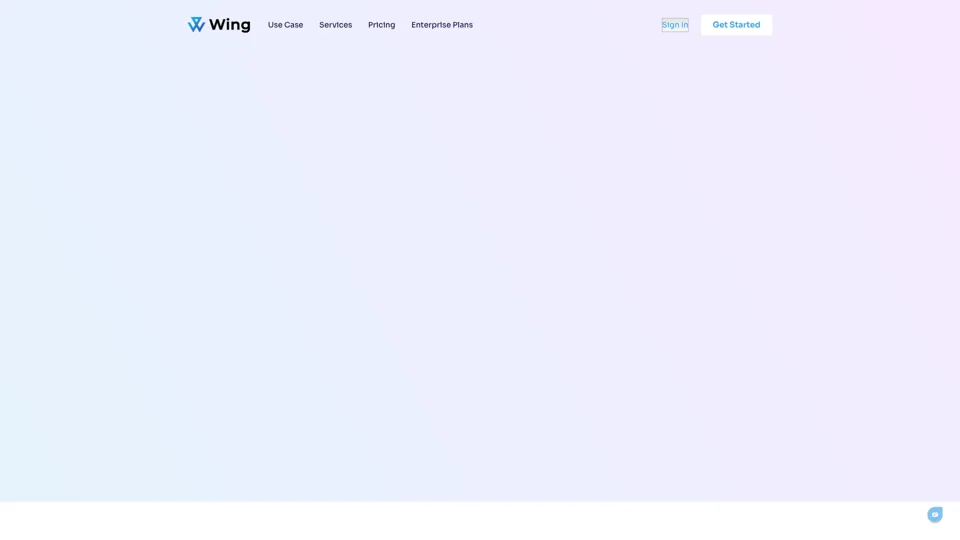
Task: Go to the Pricing page
Action: pyautogui.click(x=381, y=25)
